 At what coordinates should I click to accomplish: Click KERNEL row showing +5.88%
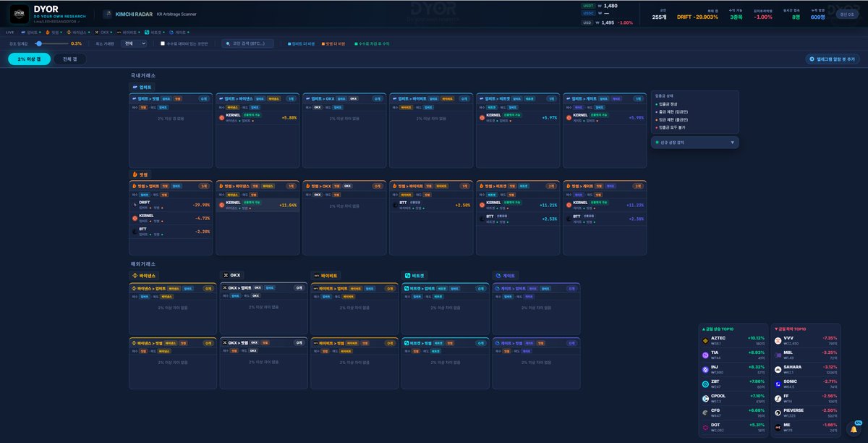(x=258, y=117)
